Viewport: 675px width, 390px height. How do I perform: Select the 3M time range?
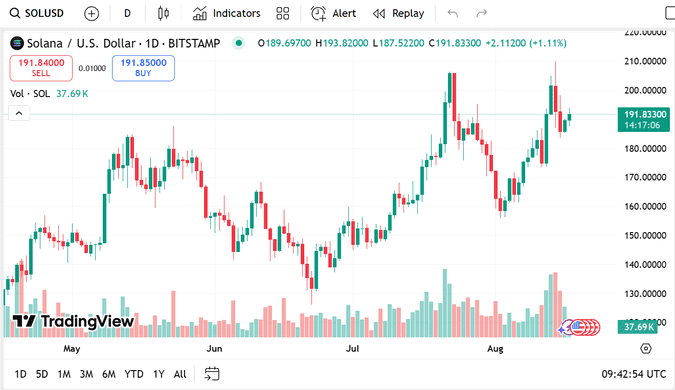pos(87,374)
